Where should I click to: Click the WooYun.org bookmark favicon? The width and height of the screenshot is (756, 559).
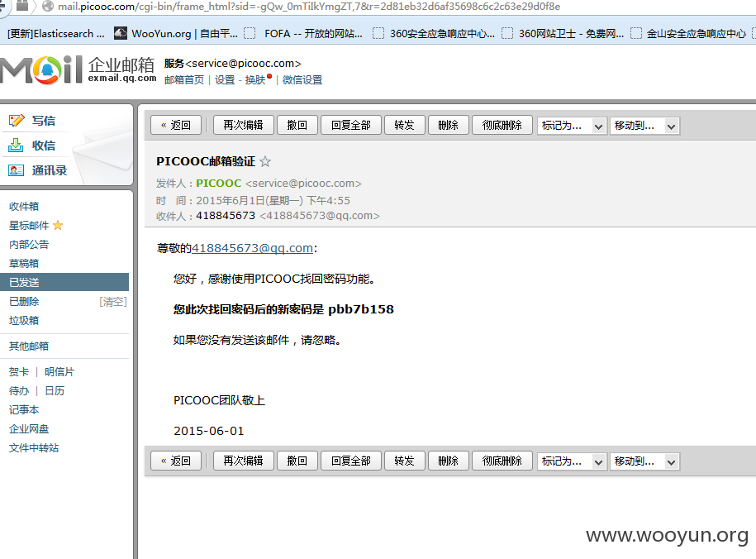point(121,33)
